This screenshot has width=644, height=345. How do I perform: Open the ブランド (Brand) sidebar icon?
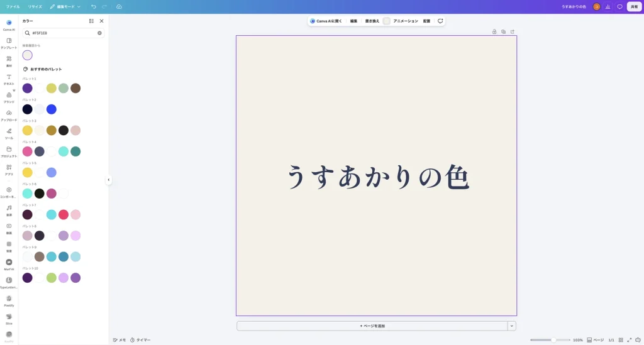pos(9,97)
